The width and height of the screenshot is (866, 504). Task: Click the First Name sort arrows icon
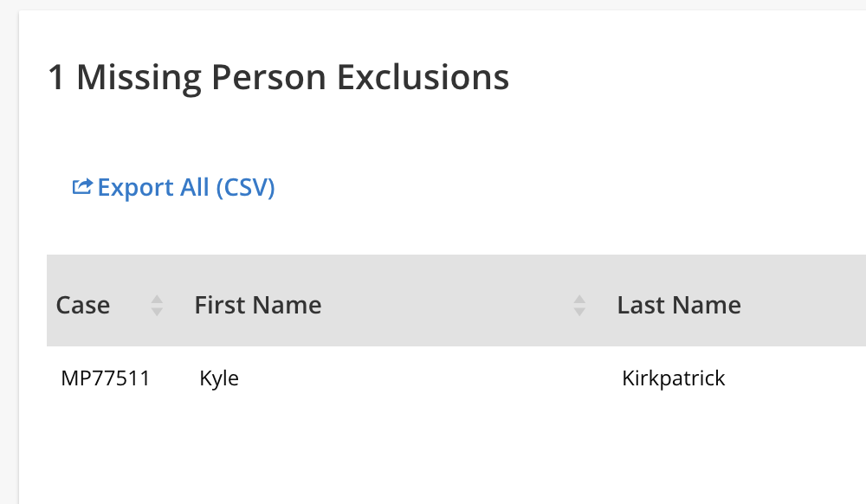[579, 305]
